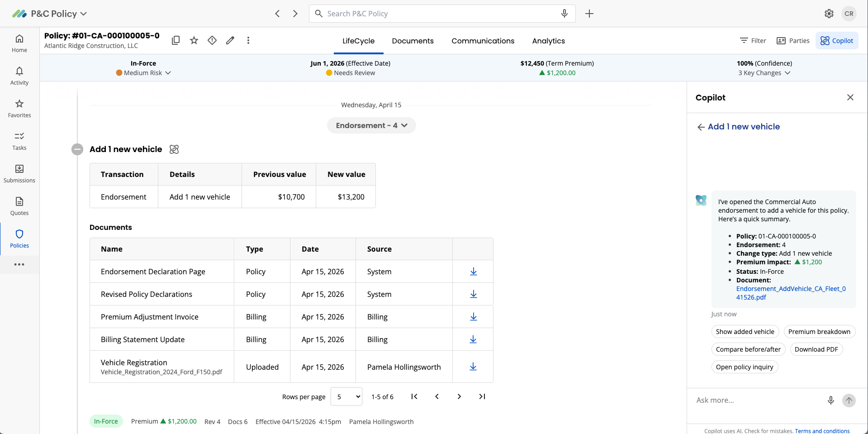Download Billing Statement Update document
The height and width of the screenshot is (434, 868).
click(x=473, y=339)
